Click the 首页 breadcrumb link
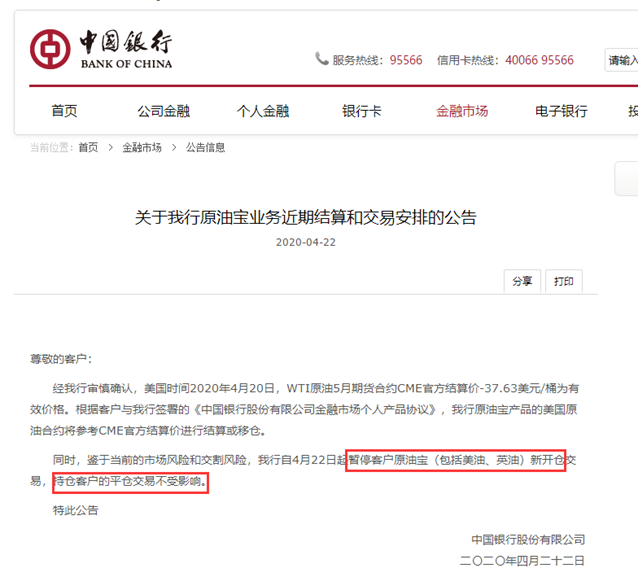 tap(88, 147)
